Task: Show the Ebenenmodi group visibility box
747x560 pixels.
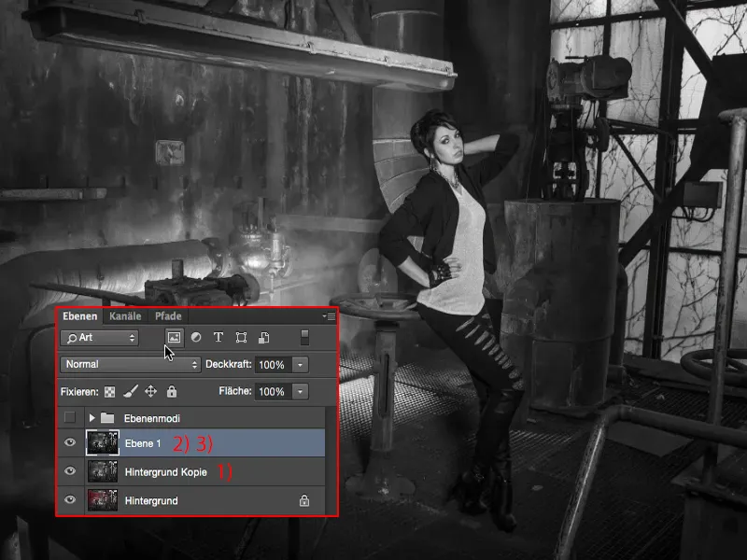Action: click(70, 417)
